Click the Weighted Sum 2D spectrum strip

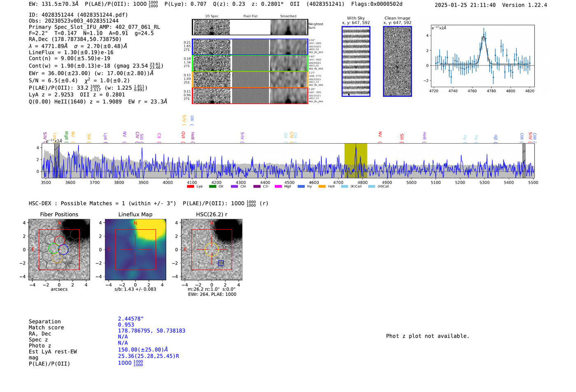tap(250, 27)
